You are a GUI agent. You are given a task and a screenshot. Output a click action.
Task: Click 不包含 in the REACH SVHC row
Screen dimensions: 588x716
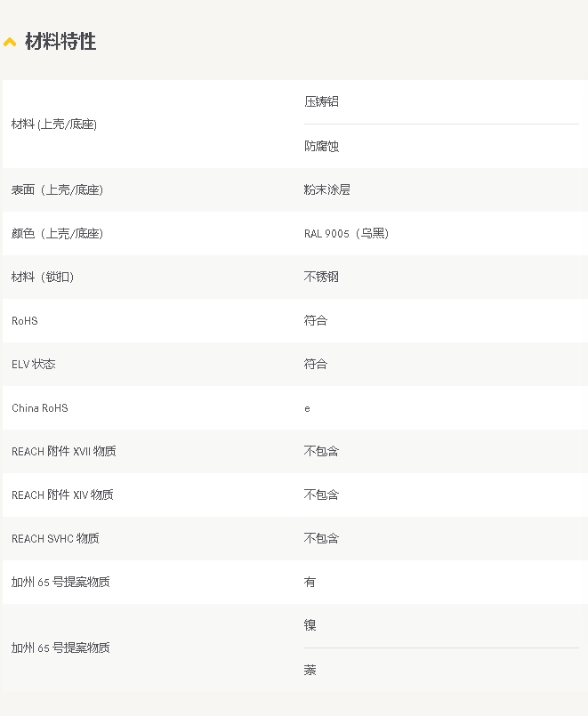(x=321, y=539)
